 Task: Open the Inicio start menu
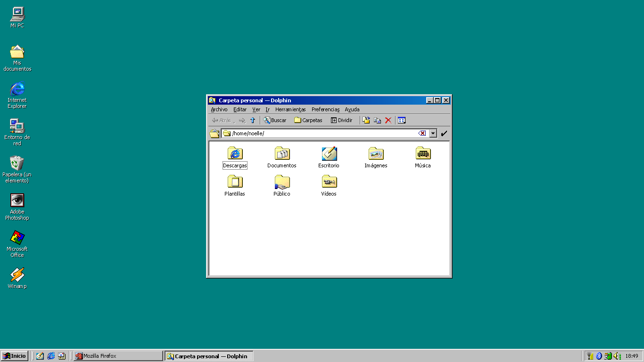(15, 356)
